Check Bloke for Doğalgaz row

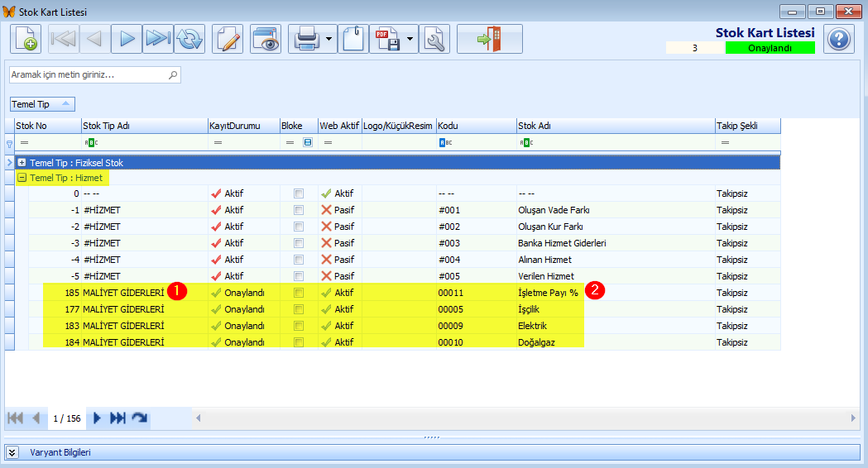[x=299, y=342]
